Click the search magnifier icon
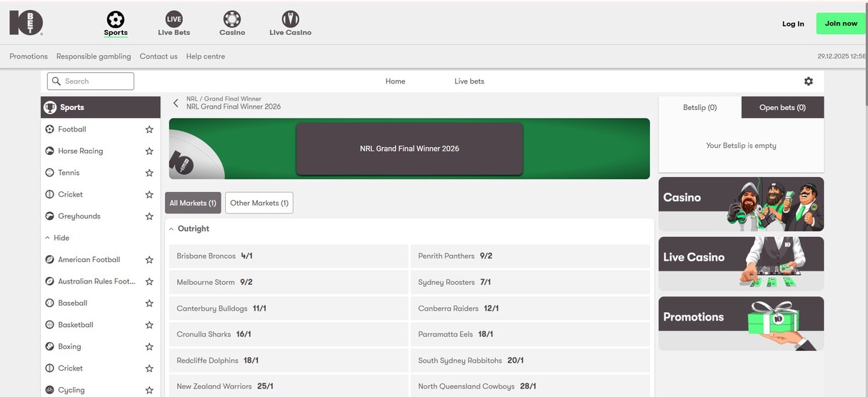This screenshot has width=868, height=397. click(56, 81)
